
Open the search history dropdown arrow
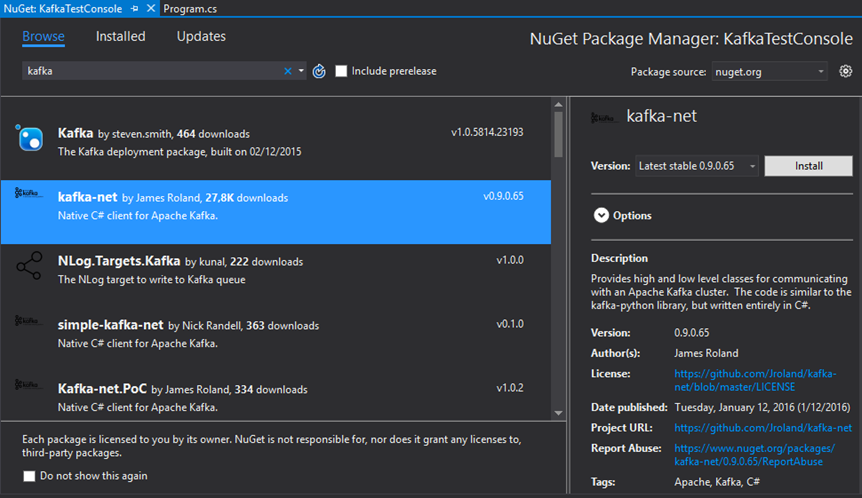301,71
